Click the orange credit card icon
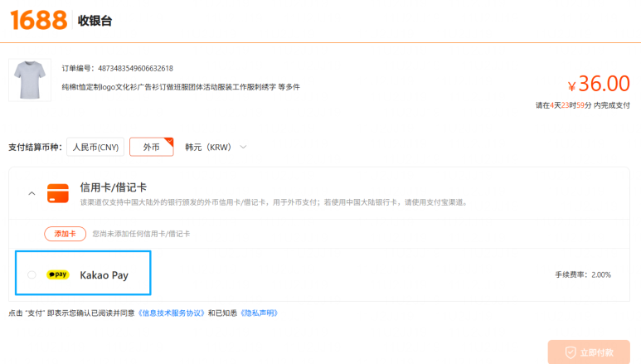 pos(58,193)
